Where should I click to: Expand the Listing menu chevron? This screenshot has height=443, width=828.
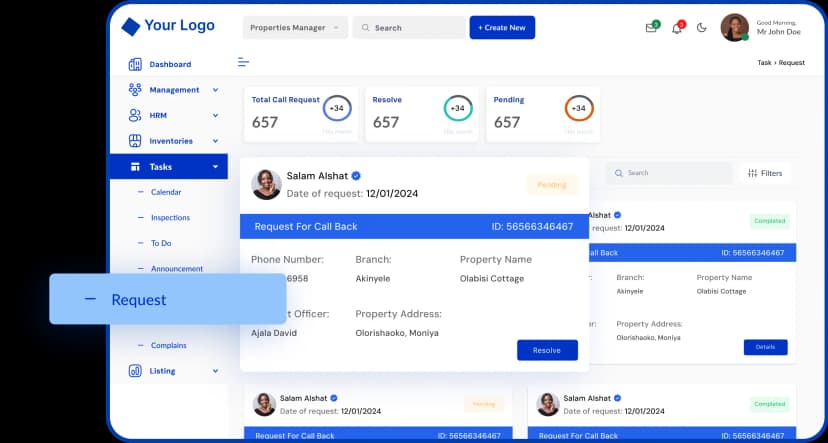click(215, 371)
